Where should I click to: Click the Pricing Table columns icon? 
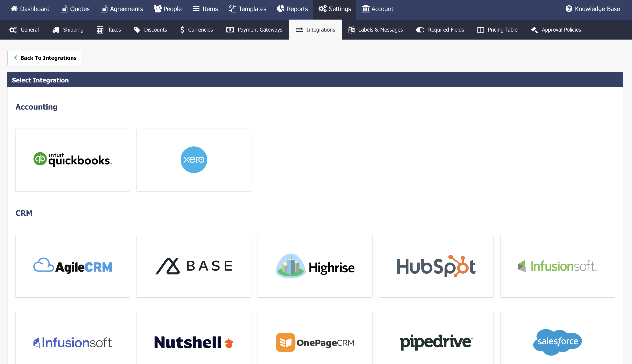(x=480, y=30)
